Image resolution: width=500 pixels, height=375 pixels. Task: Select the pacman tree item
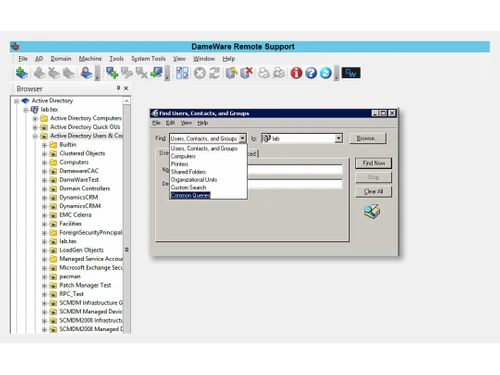pos(70,276)
